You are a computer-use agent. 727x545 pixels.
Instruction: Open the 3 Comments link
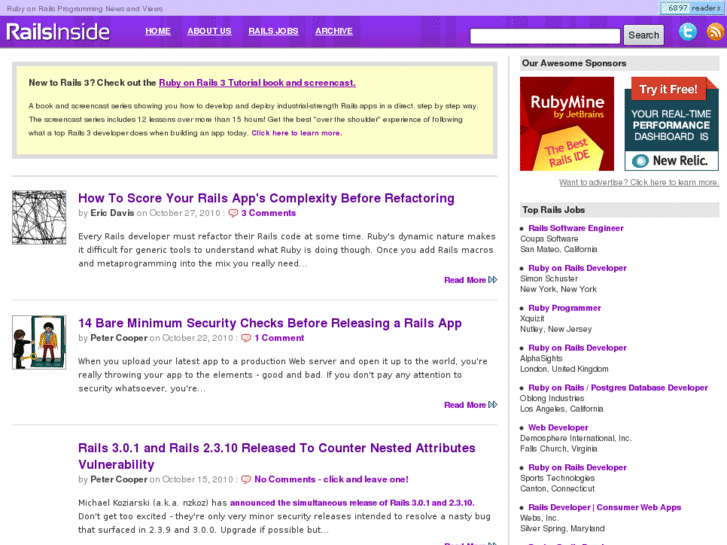pos(268,213)
